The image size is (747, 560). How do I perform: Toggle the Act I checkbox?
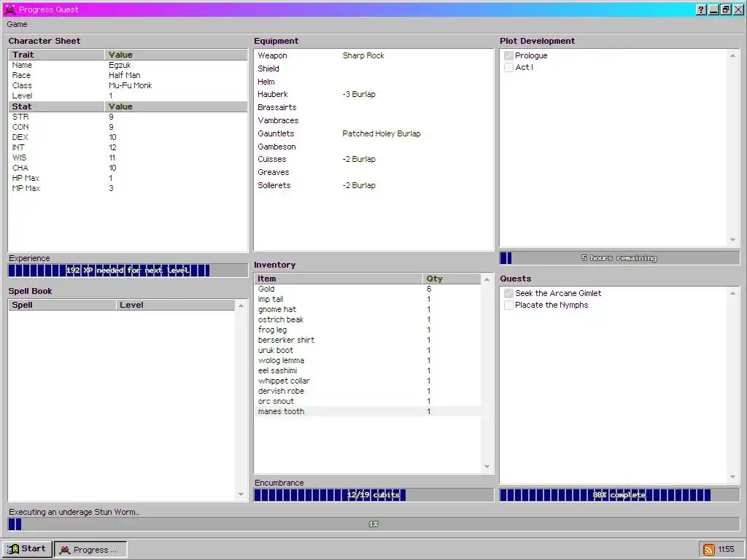(508, 68)
